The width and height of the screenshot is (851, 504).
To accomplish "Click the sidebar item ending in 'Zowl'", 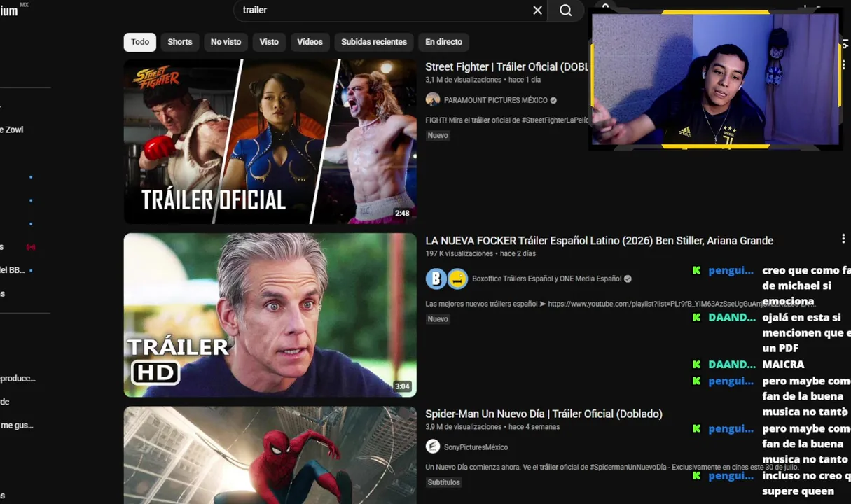I will [x=12, y=129].
